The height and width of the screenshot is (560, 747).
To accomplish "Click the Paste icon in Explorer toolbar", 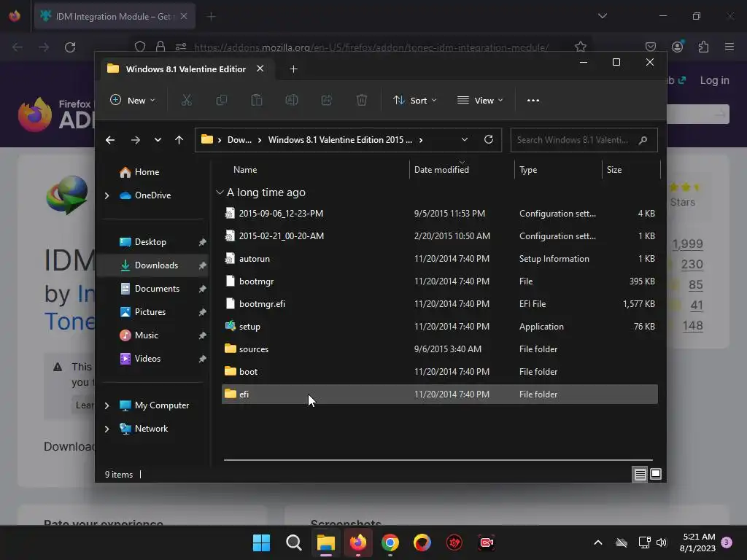I will coord(256,100).
